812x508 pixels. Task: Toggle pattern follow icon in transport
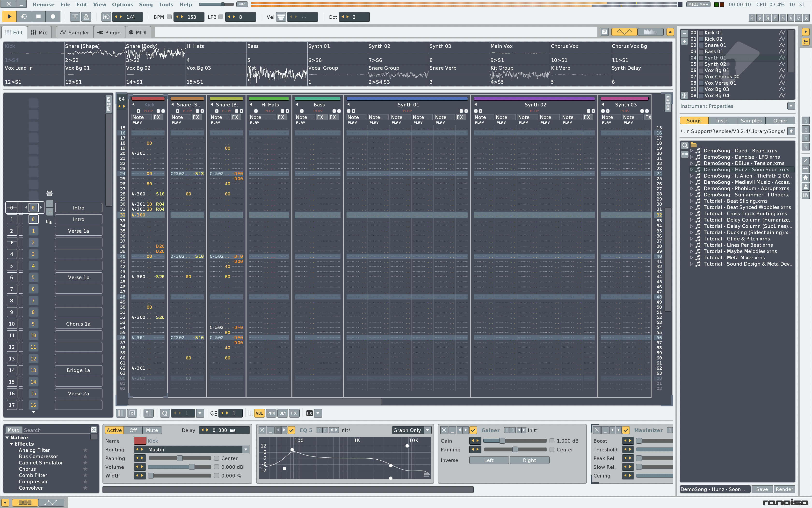[x=75, y=17]
